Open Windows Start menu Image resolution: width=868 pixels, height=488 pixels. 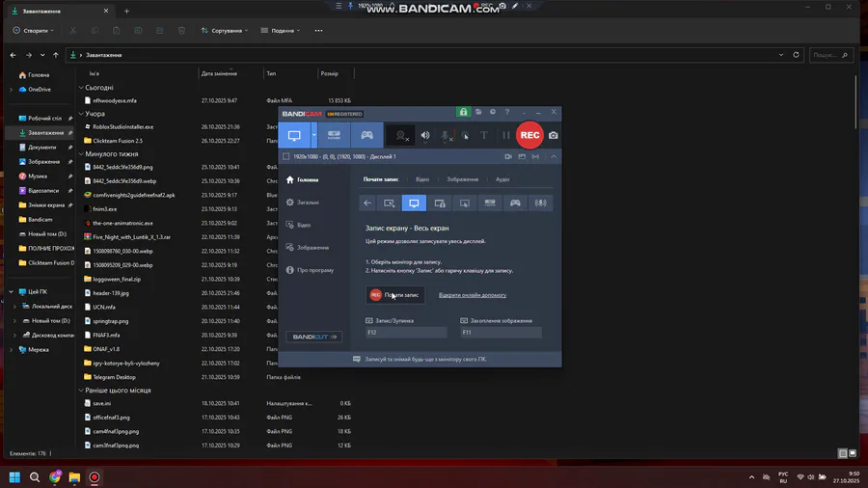click(14, 477)
